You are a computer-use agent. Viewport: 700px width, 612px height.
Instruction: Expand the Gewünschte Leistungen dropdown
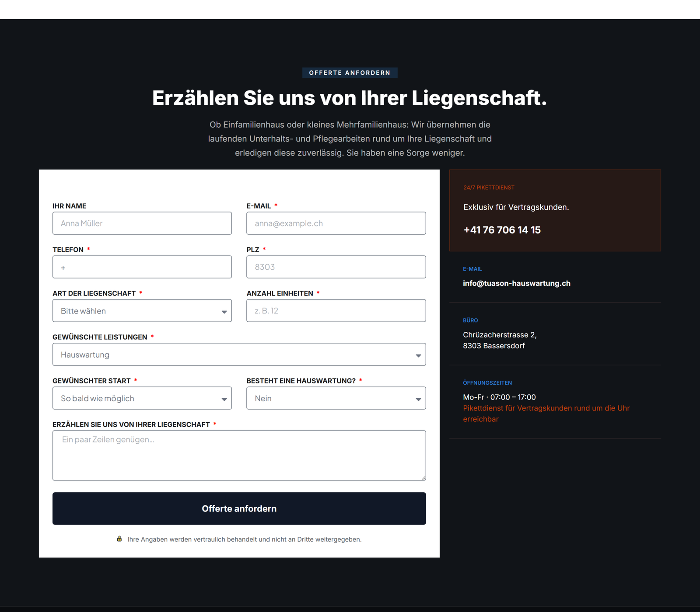tap(239, 355)
